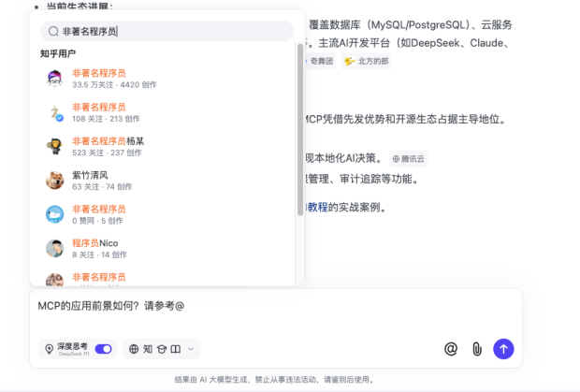Image resolution: width=580 pixels, height=392 pixels.
Task: Click the monkey avatar beside 非著名程序员杨某
Action: [x=55, y=147]
